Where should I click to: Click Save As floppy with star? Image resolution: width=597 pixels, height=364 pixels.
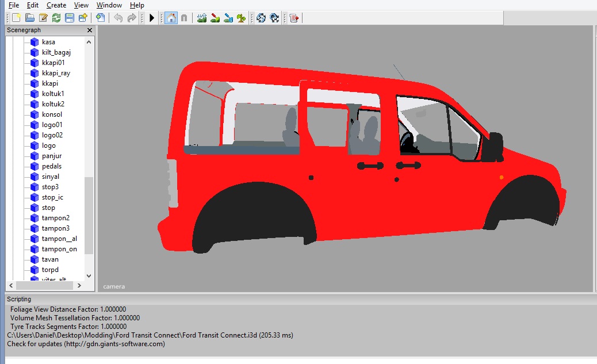[x=83, y=18]
